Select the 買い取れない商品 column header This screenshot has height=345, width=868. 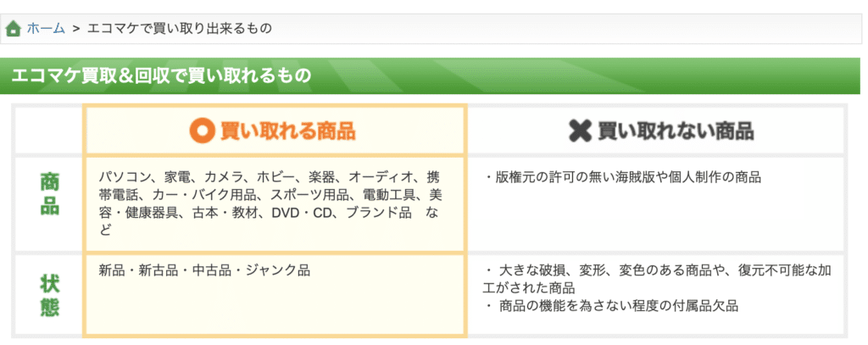(656, 131)
